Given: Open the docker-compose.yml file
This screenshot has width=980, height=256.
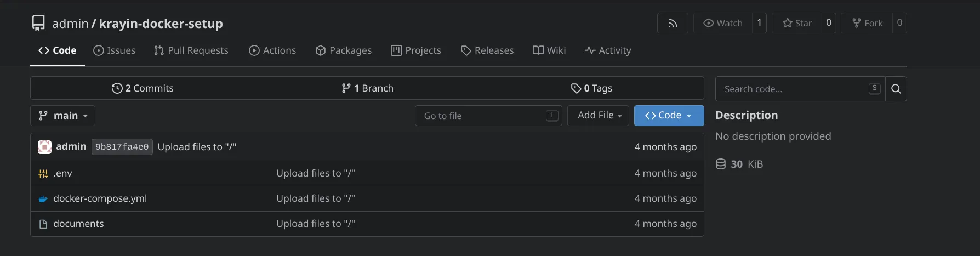Looking at the screenshot, I should (100, 198).
